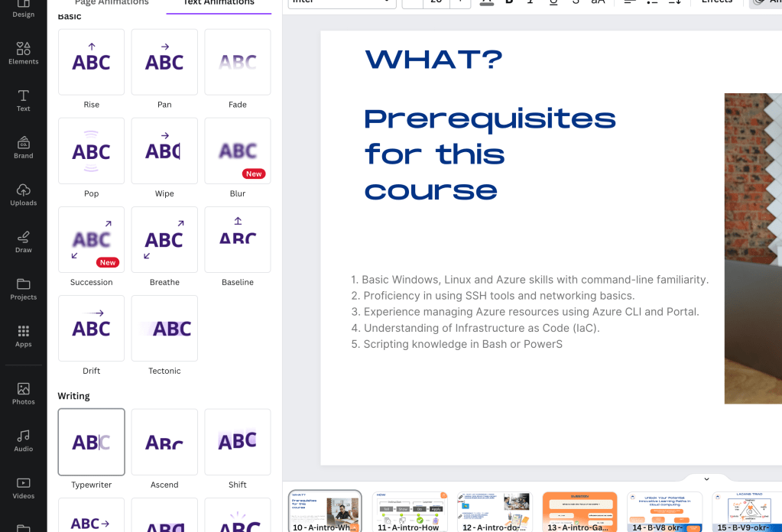782x532 pixels.
Task: Switch to the Page Animations tab
Action: pos(112,3)
